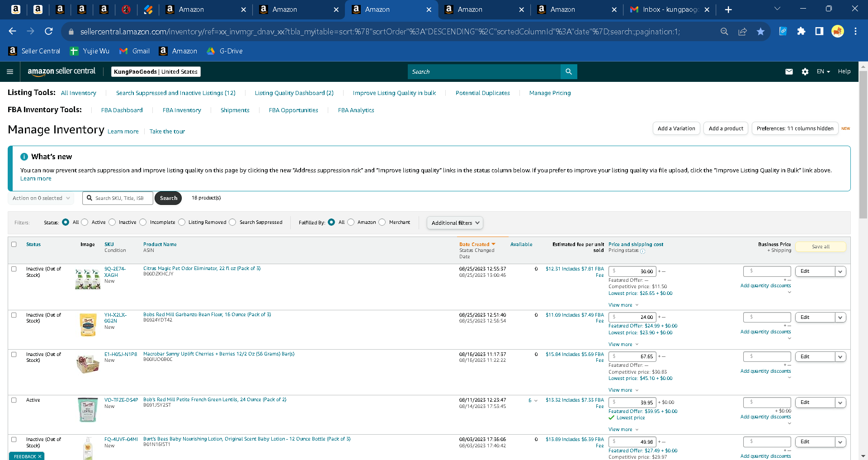Viewport: 868px width, 460px height.
Task: Expand Edit dropdown arrow for Garbanzo Flour row
Action: [840, 318]
